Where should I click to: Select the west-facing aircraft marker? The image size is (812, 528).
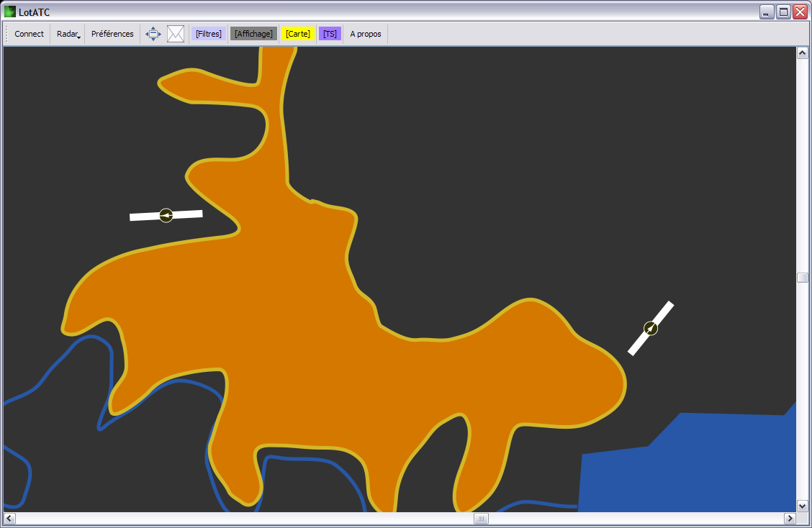[x=166, y=215]
